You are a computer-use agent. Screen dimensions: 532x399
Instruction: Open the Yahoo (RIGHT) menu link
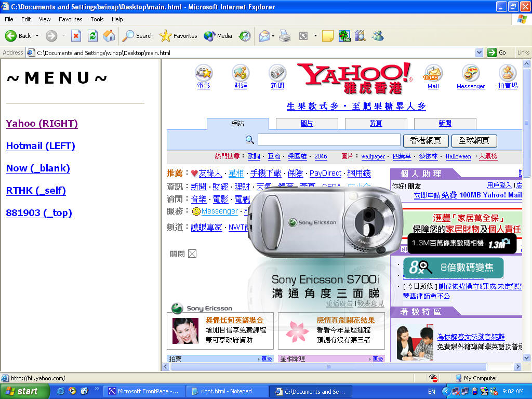pos(42,123)
